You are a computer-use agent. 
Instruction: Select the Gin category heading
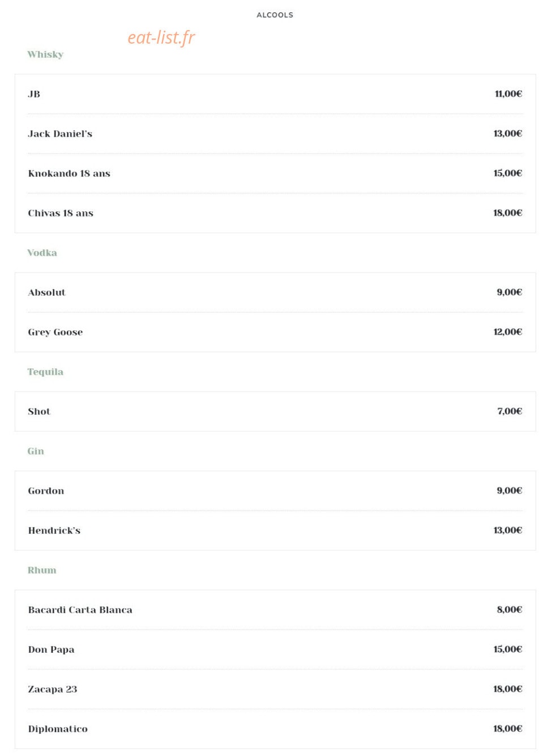pos(36,451)
